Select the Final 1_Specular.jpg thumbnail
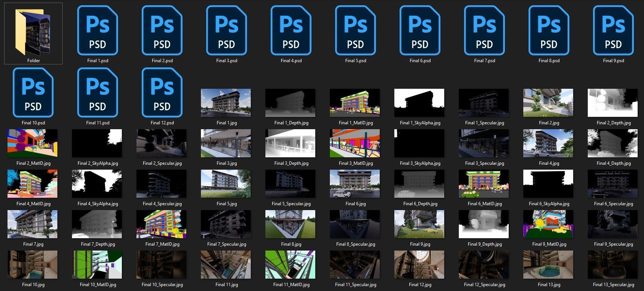 click(484, 103)
